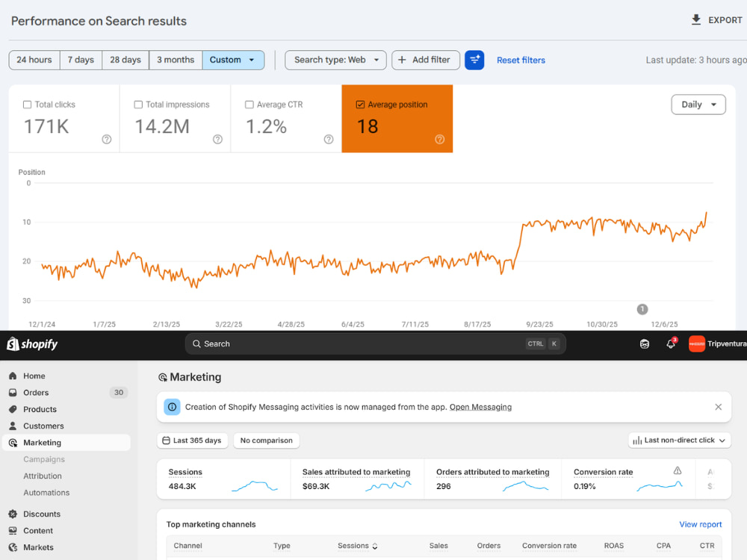Image resolution: width=747 pixels, height=560 pixels.
Task: Sort by Sessions column arrows
Action: pyautogui.click(x=375, y=547)
